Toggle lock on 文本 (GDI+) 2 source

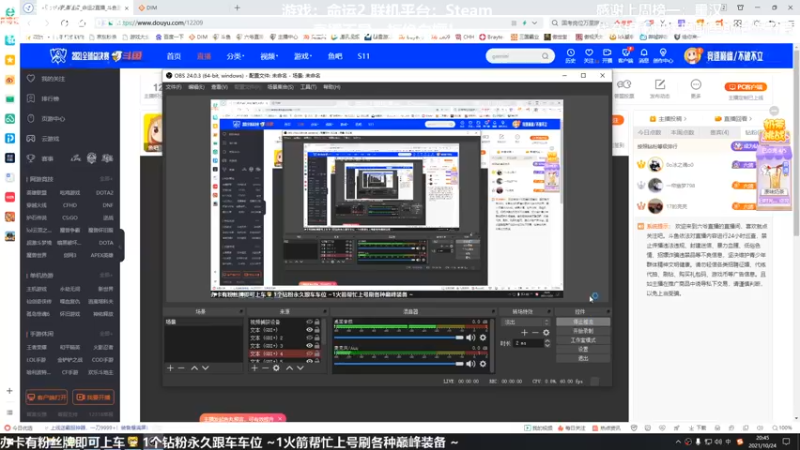click(x=317, y=338)
